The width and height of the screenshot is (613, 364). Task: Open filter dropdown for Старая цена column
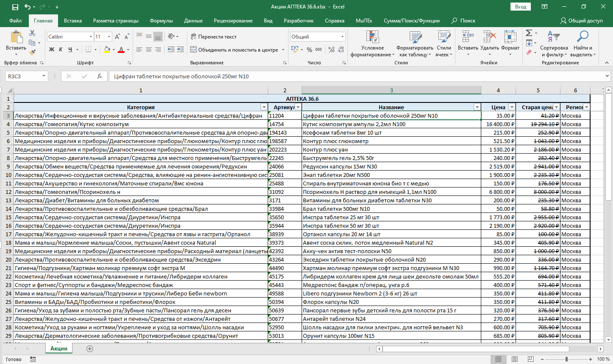[556, 108]
